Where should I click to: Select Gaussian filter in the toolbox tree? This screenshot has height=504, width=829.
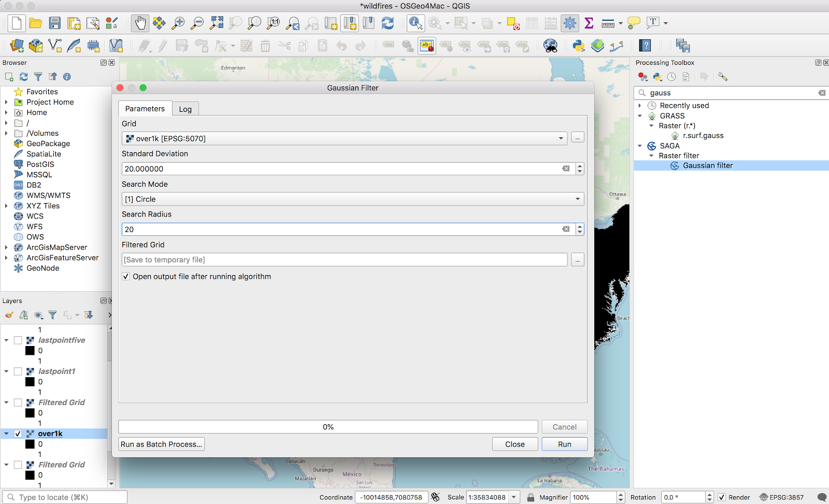[708, 166]
